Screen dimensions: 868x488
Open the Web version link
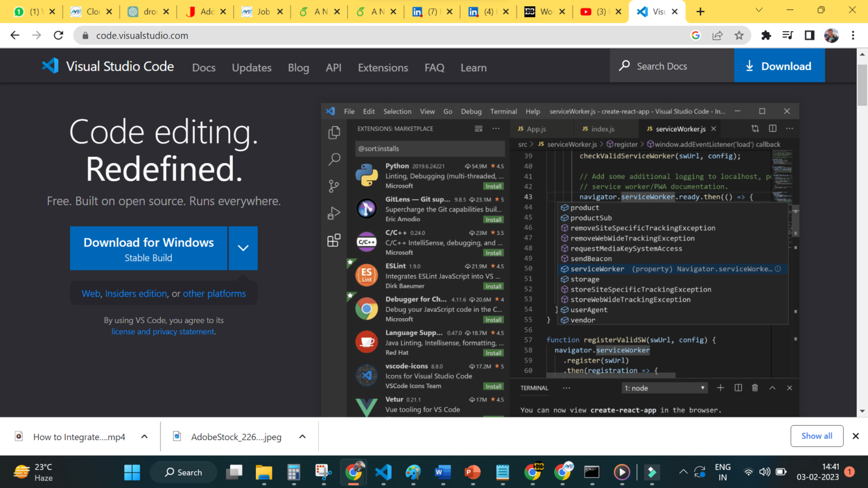click(x=91, y=294)
